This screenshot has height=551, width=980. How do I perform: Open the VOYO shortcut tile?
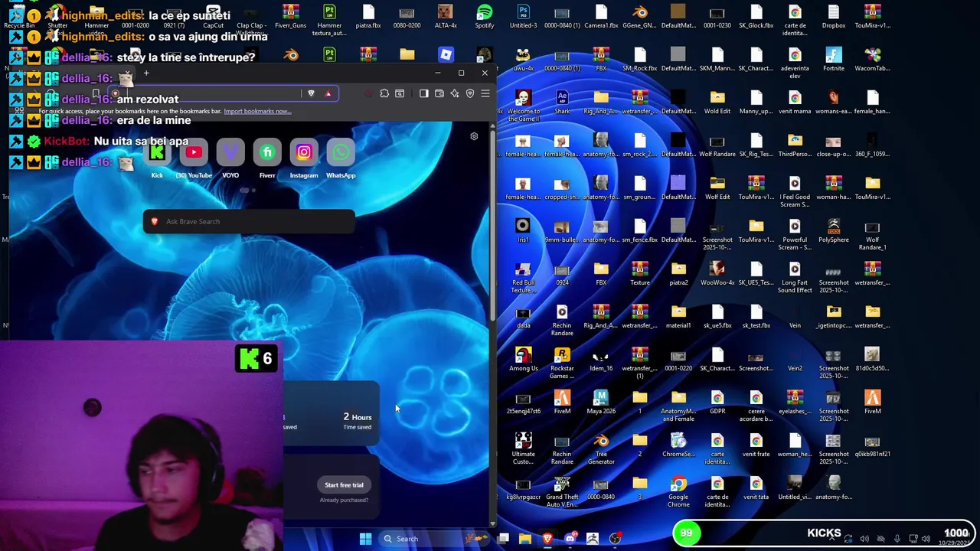coord(230,153)
